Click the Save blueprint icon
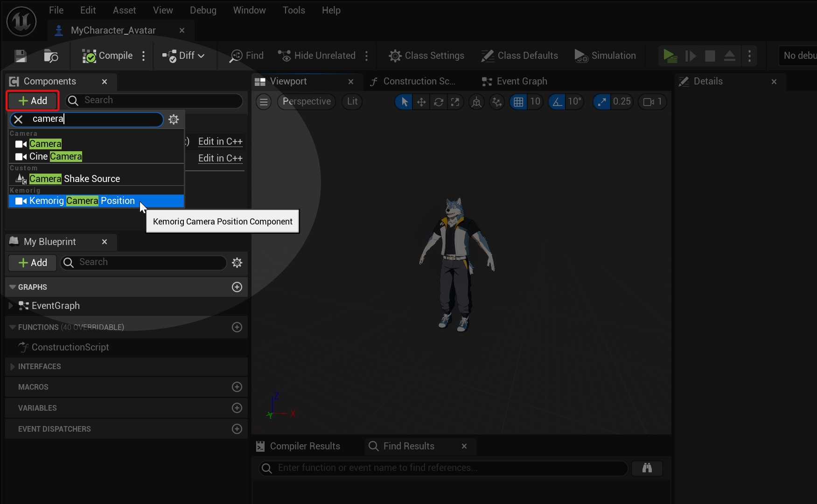The height and width of the screenshot is (504, 817). tap(21, 56)
